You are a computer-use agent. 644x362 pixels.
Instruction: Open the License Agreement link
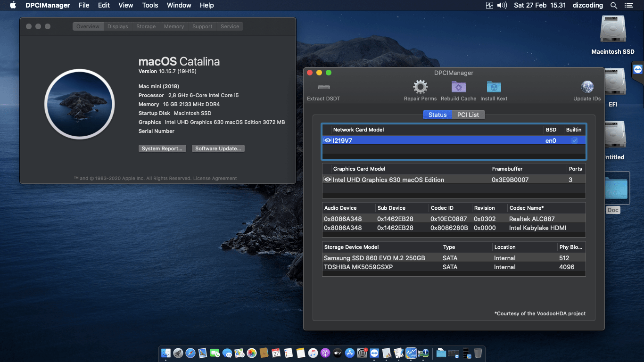click(215, 178)
